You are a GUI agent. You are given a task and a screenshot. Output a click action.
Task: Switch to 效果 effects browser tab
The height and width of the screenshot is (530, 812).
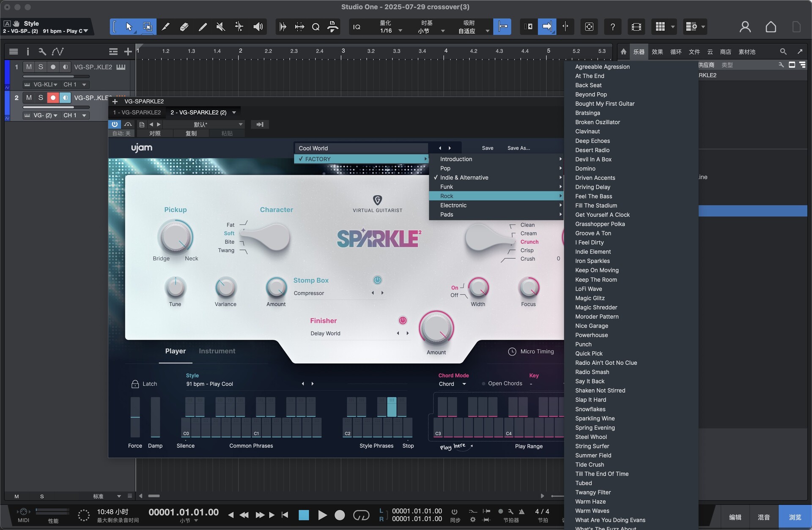click(x=657, y=52)
